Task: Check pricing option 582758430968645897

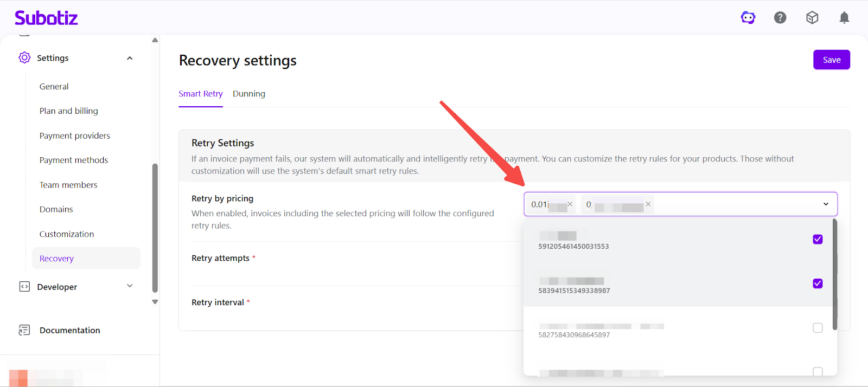Action: (x=818, y=328)
